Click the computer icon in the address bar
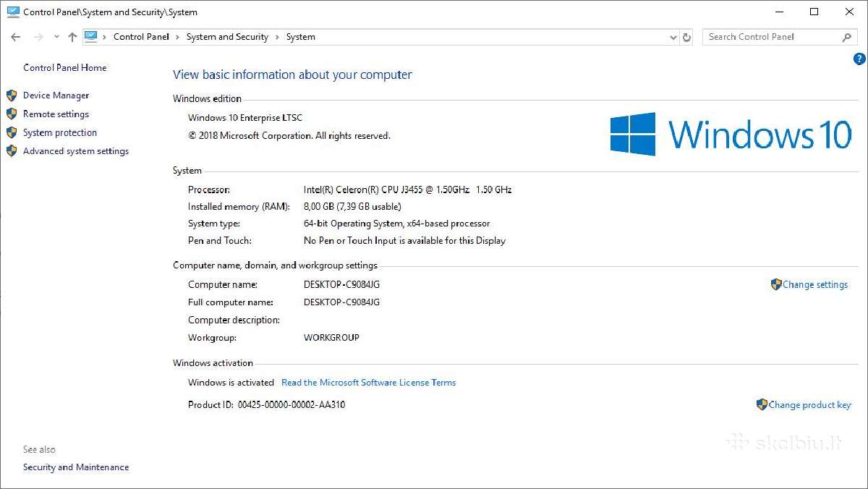Viewport: 868px width, 489px height. (x=90, y=37)
